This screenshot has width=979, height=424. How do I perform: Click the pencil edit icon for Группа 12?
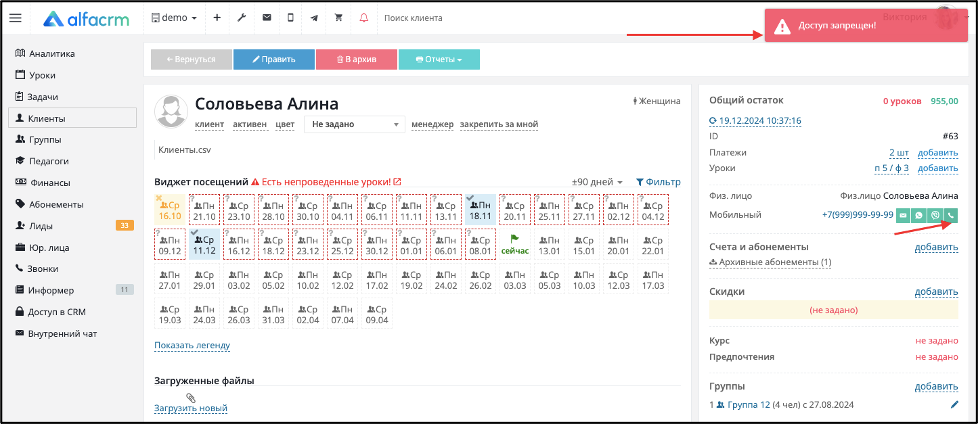point(954,405)
